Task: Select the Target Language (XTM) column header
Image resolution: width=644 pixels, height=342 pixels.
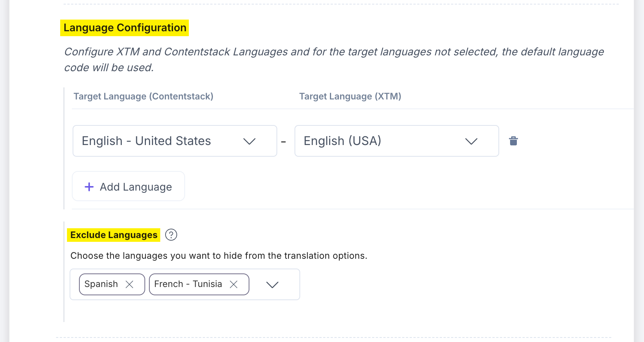Action: [350, 96]
